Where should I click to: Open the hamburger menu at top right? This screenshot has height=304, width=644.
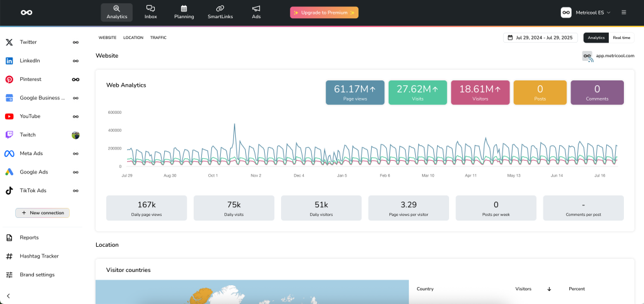[x=623, y=12]
